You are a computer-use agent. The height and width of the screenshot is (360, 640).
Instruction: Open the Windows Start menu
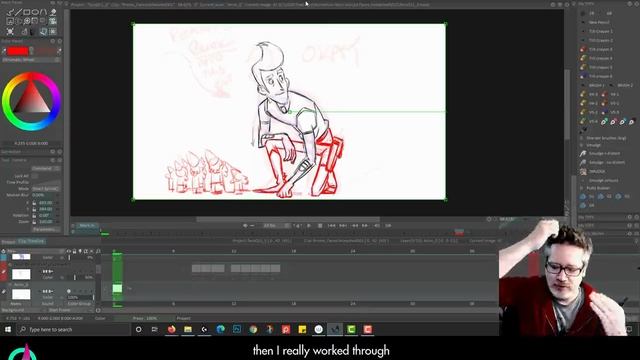pyautogui.click(x=8, y=329)
